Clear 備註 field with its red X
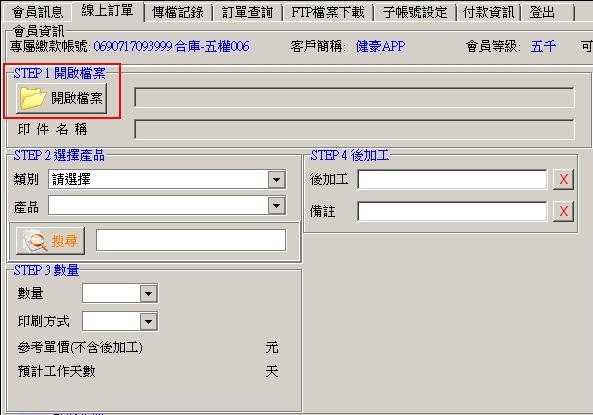 coord(563,211)
